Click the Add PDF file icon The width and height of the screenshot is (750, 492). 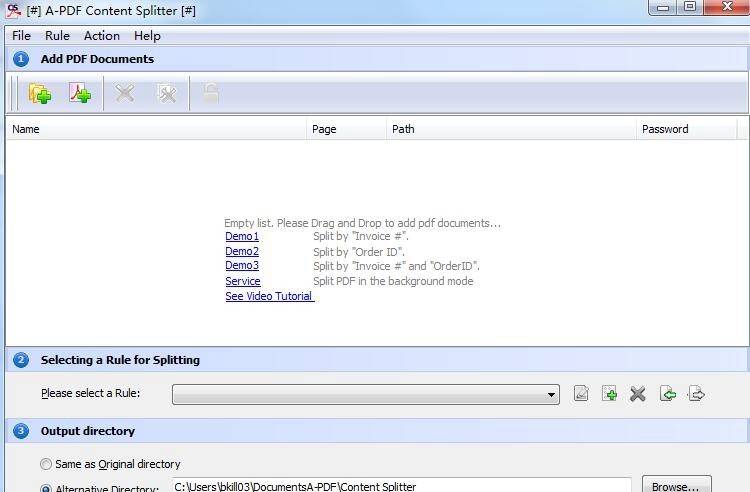80,93
